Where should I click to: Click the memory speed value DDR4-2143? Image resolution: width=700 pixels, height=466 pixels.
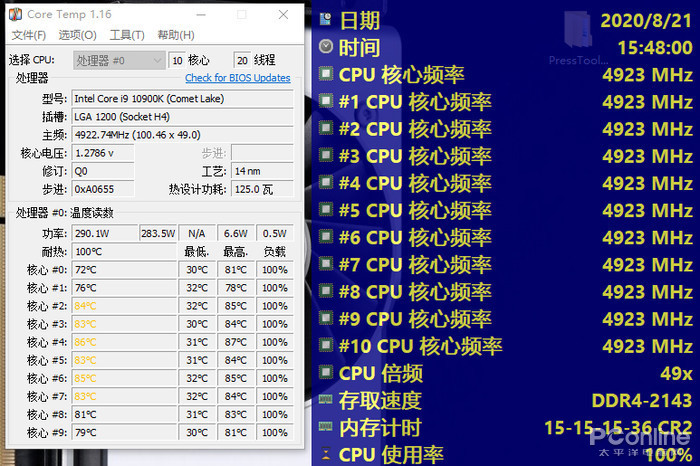pyautogui.click(x=642, y=401)
